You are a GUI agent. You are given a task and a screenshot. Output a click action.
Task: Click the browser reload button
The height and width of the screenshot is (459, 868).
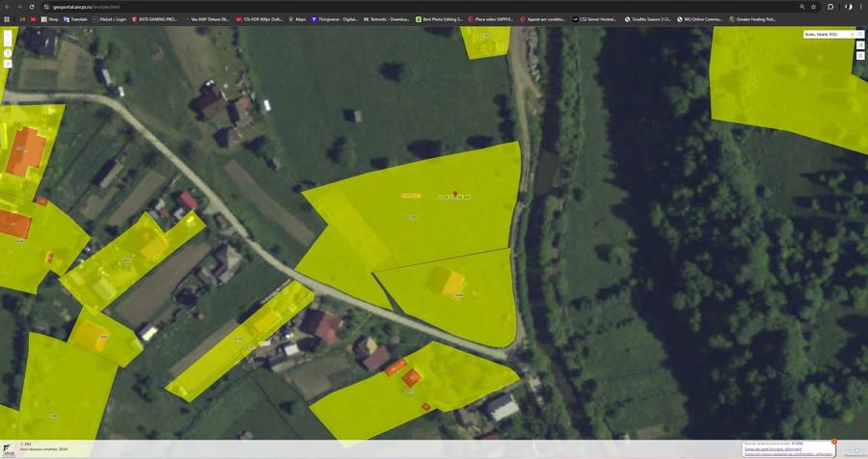point(32,7)
